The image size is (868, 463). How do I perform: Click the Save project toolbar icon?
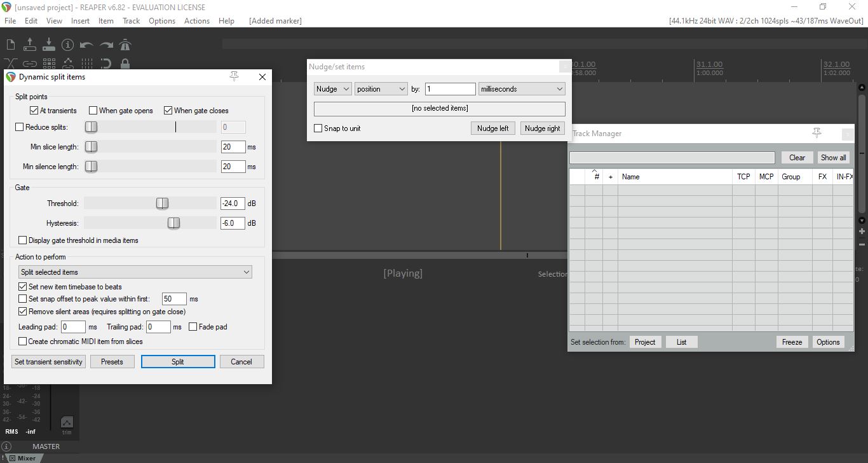(48, 45)
